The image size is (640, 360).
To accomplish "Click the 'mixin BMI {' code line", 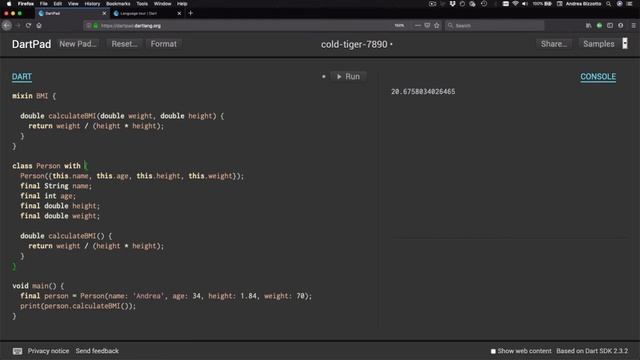I will (34, 96).
